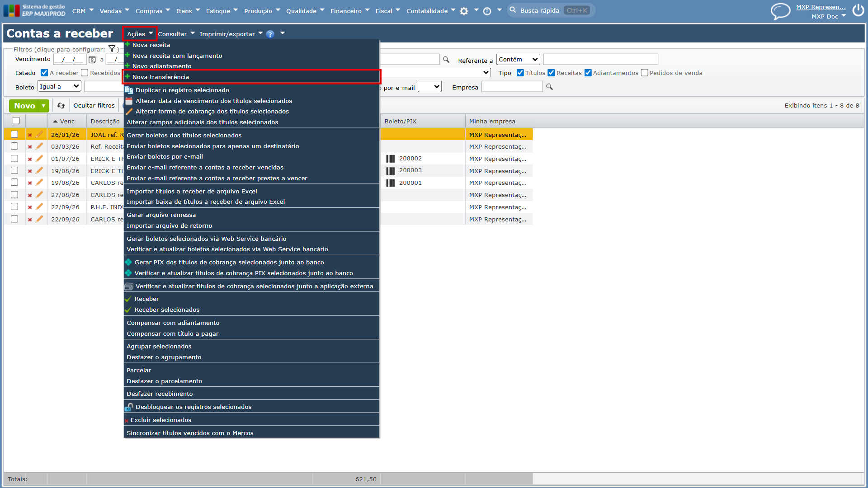Viewport: 868px width, 488px height.
Task: Enable the Pedidos de venda checkbox
Action: [x=645, y=73]
